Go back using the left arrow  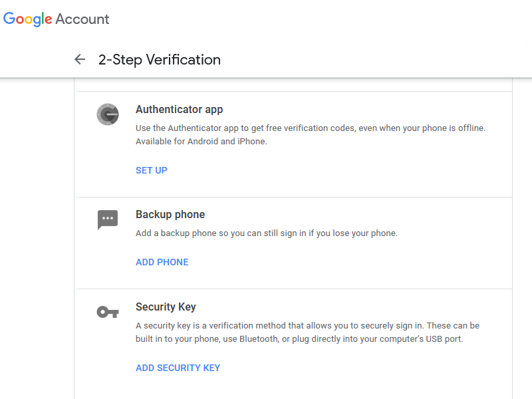click(80, 59)
